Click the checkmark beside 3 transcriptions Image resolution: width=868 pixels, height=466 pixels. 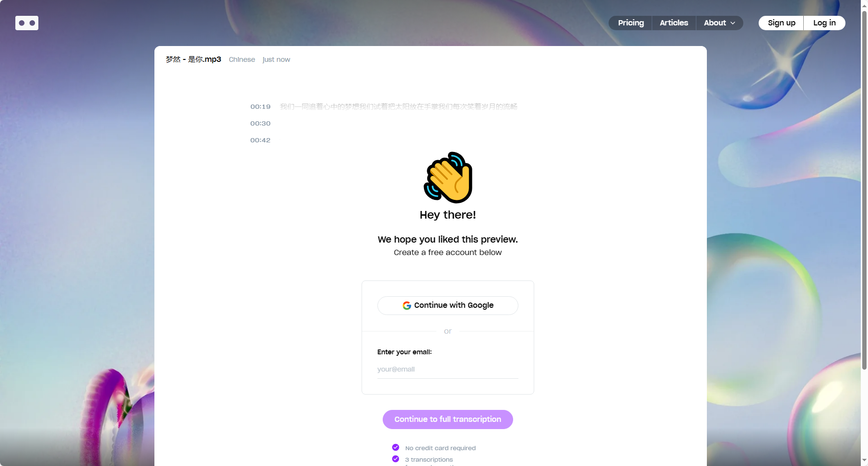(396, 459)
